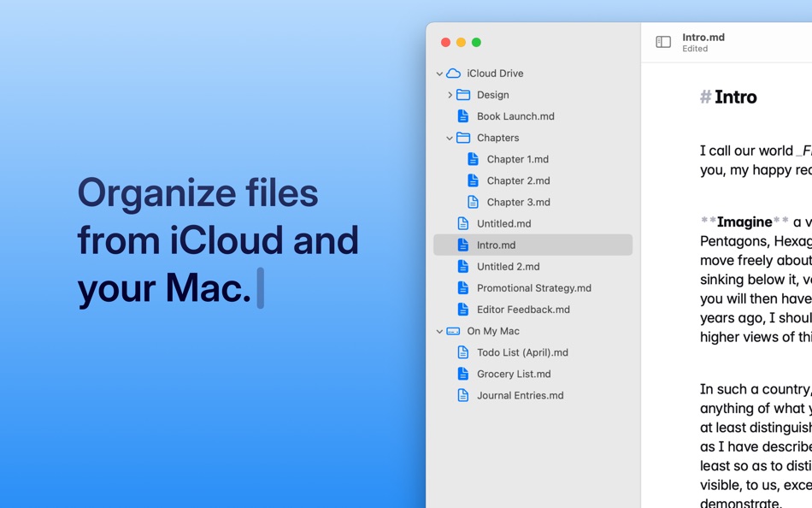The width and height of the screenshot is (812, 508).
Task: Click the Edited status under the title
Action: [x=695, y=49]
